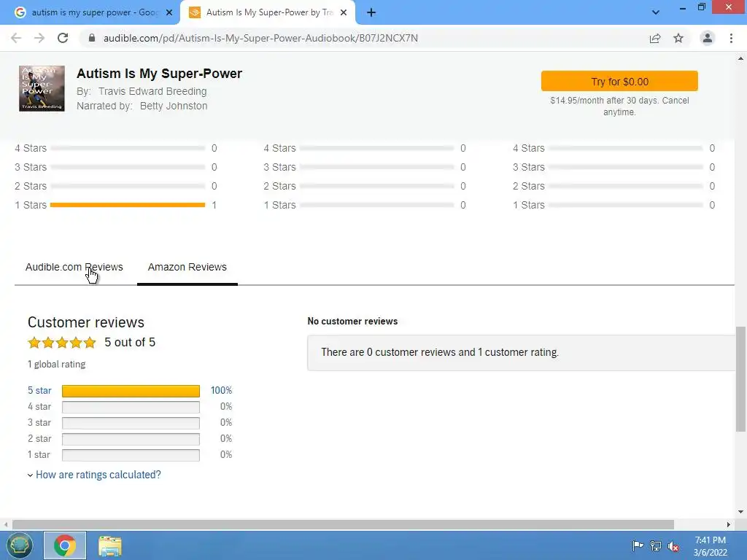747x560 pixels.
Task: Click the 'No customer reviews' heading
Action: [x=352, y=322]
